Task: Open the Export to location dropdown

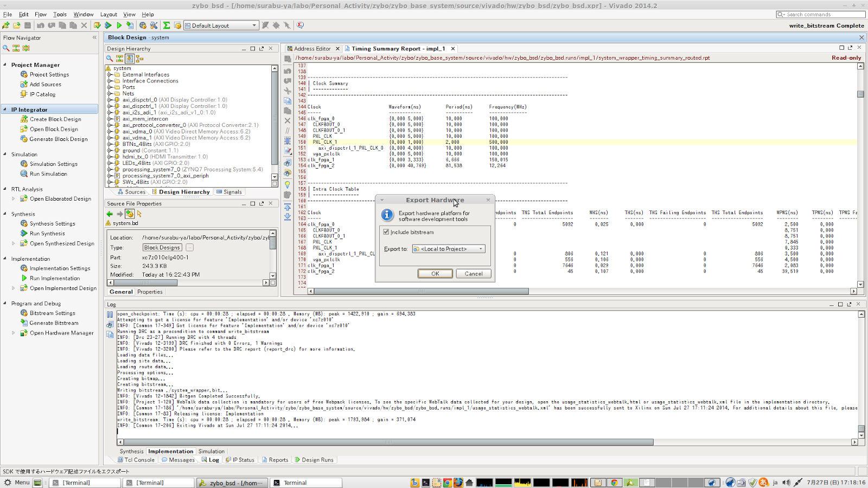Action: point(448,249)
